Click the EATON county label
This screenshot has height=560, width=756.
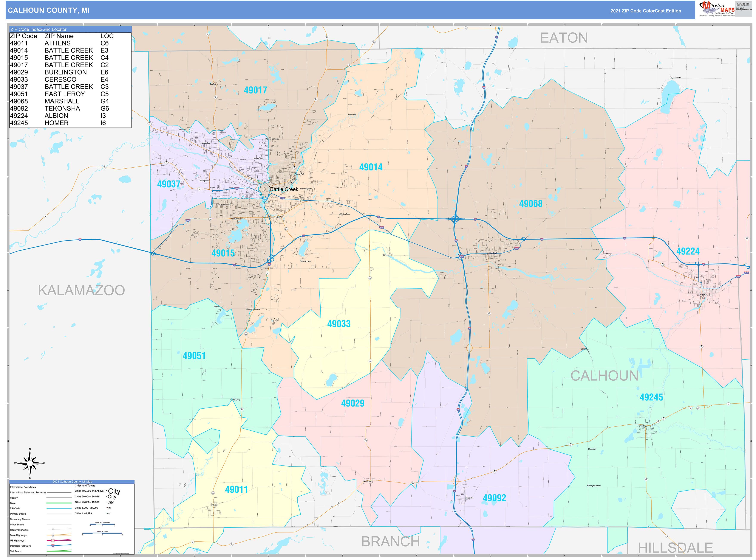564,38
